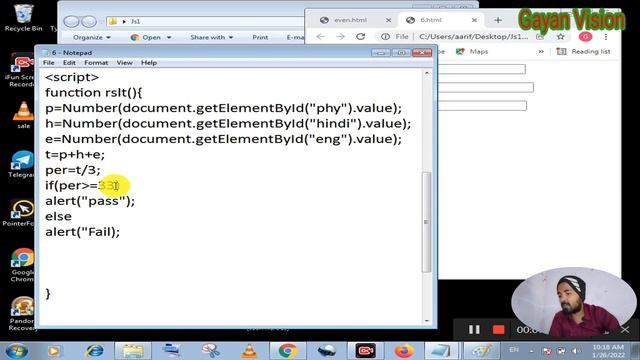Open the VLC 'sale' desktop icon
This screenshot has width=640, height=360.
pyautogui.click(x=23, y=115)
